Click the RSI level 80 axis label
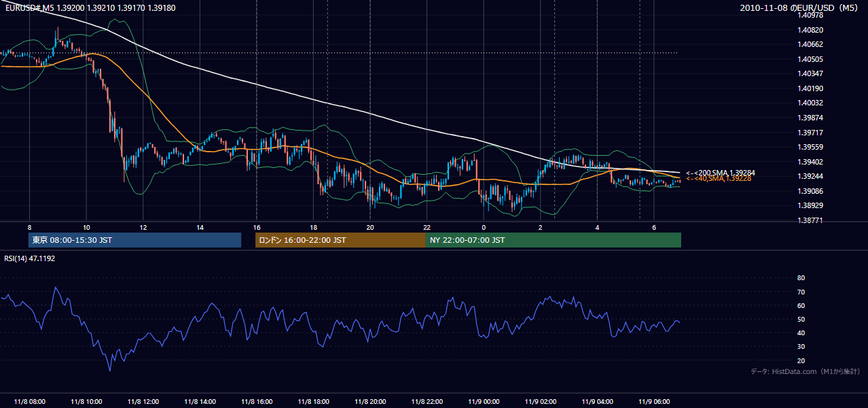The width and height of the screenshot is (868, 408). (x=801, y=278)
